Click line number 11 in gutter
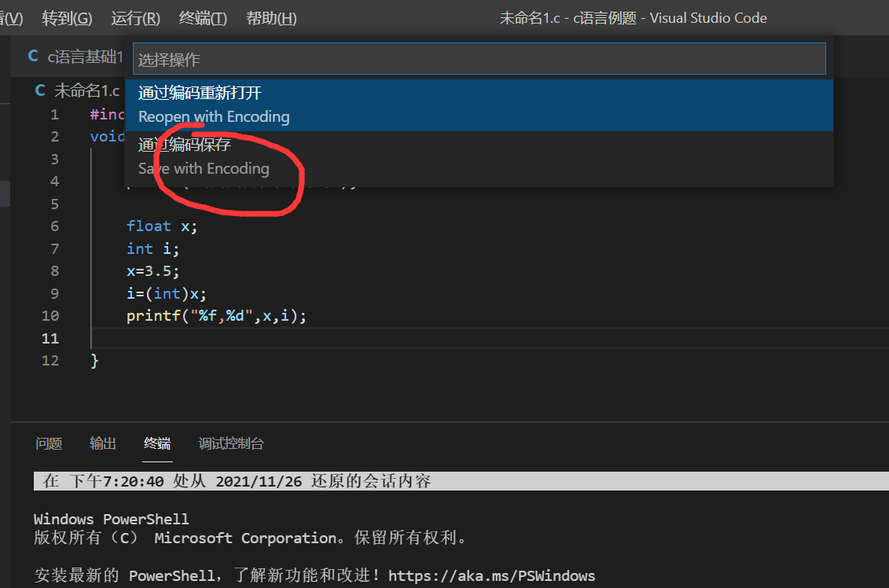 pyautogui.click(x=50, y=339)
